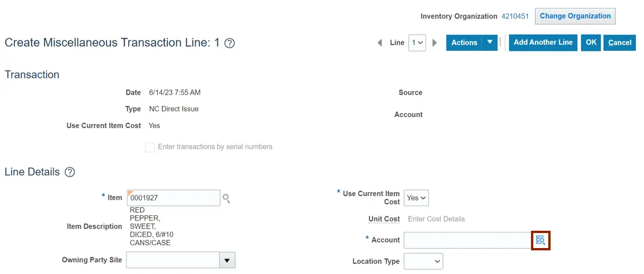This screenshot has width=644, height=274.
Task: Click Add Another Line button
Action: coord(543,42)
